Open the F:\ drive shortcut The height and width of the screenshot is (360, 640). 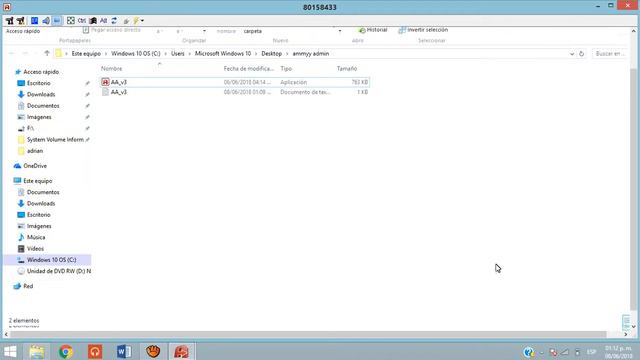[30, 128]
